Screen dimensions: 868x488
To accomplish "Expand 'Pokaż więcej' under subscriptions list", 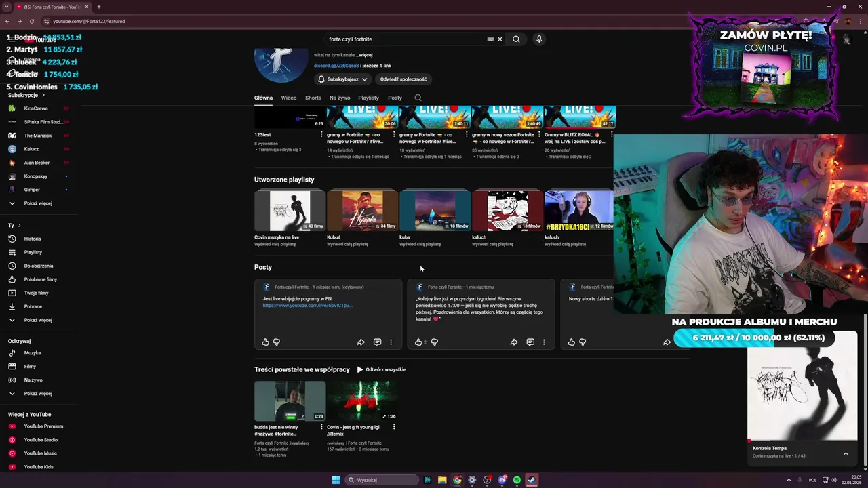I will pyautogui.click(x=39, y=203).
